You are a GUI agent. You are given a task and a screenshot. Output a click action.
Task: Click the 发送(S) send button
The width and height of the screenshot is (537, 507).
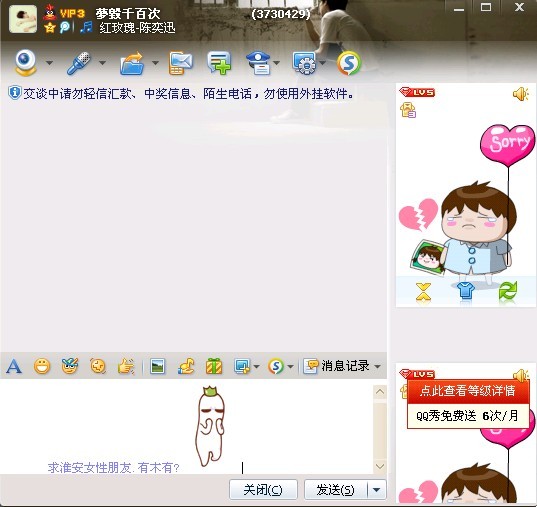point(336,490)
